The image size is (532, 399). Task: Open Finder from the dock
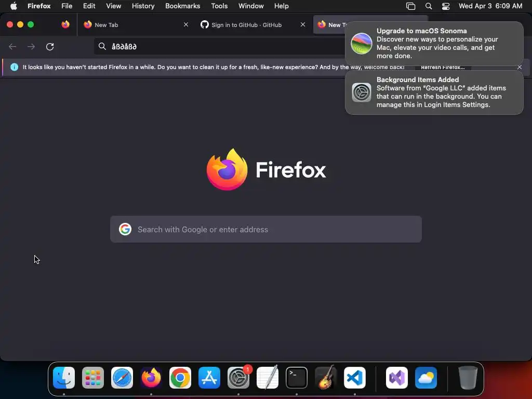point(64,378)
